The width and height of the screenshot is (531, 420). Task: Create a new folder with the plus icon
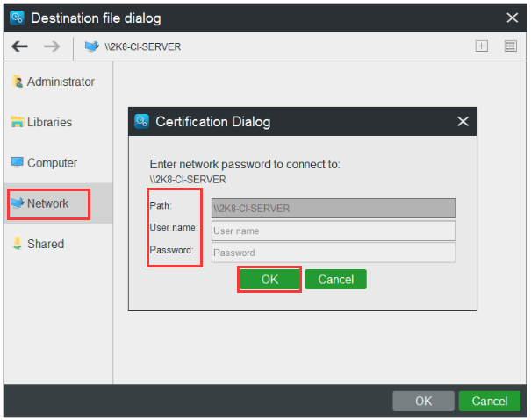[481, 46]
